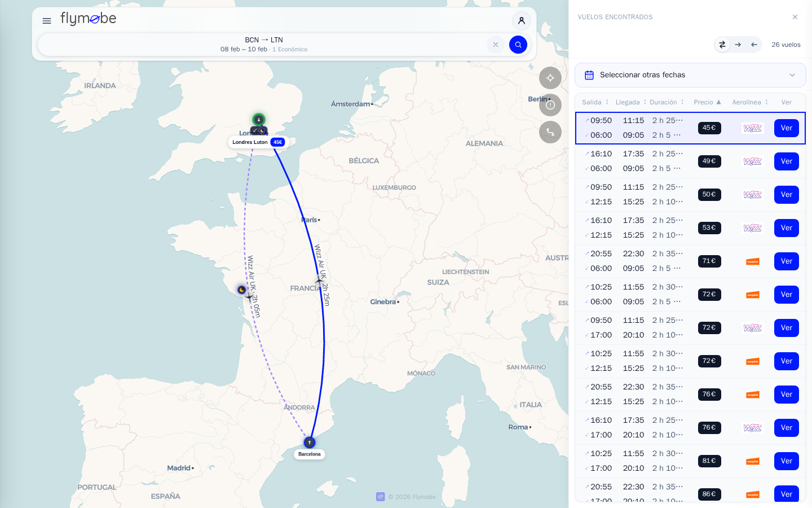Click Ver for the 49€ flight

(787, 161)
